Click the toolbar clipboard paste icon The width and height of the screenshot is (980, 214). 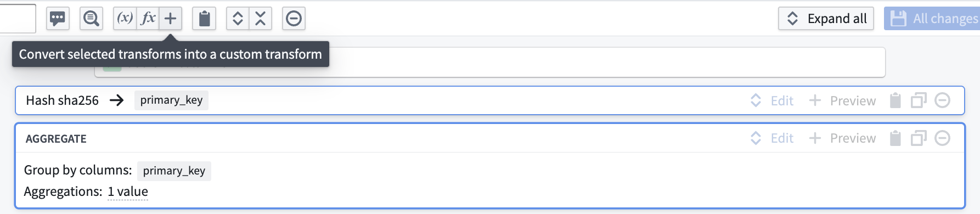(204, 19)
